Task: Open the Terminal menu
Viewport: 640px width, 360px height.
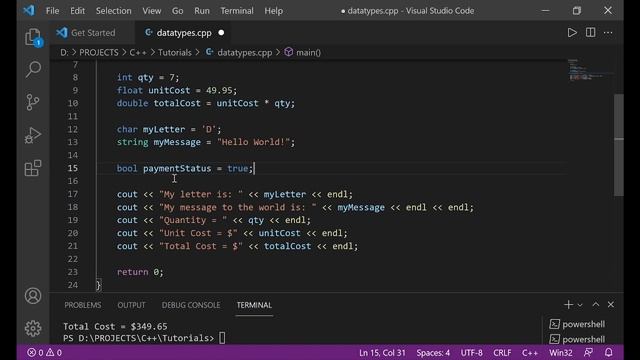Action: click(237, 11)
